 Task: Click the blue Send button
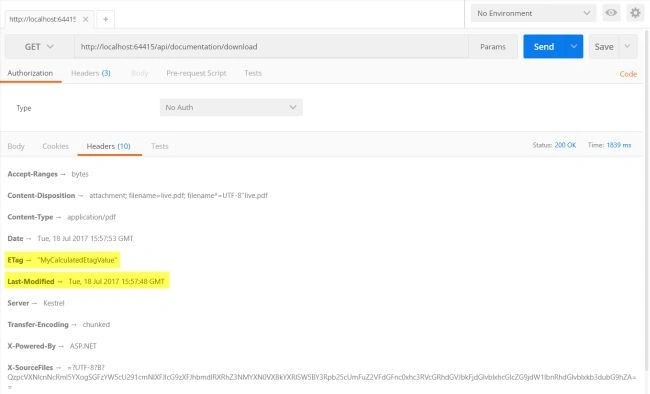(544, 47)
